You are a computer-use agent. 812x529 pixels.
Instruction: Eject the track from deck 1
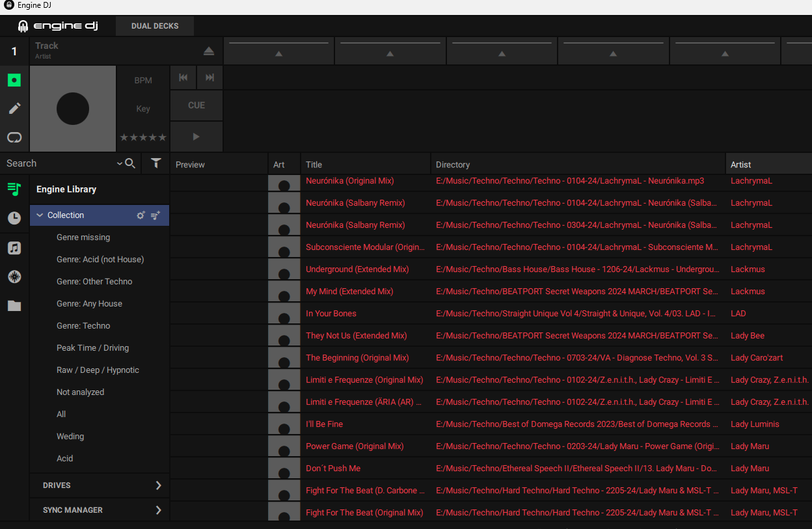(208, 51)
